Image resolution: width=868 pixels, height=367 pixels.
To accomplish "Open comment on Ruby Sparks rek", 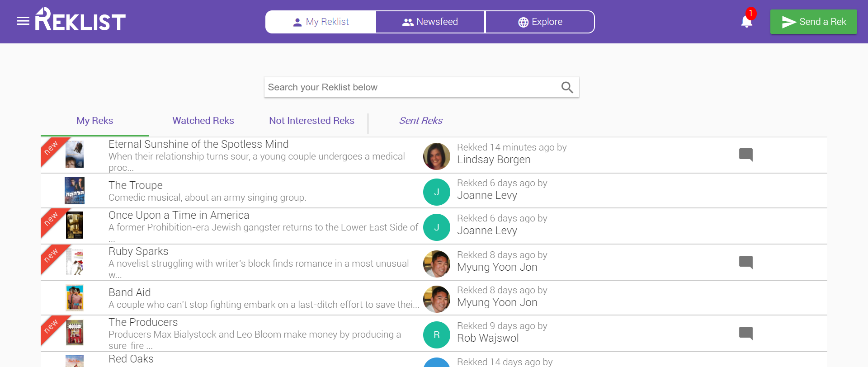I will tap(746, 262).
